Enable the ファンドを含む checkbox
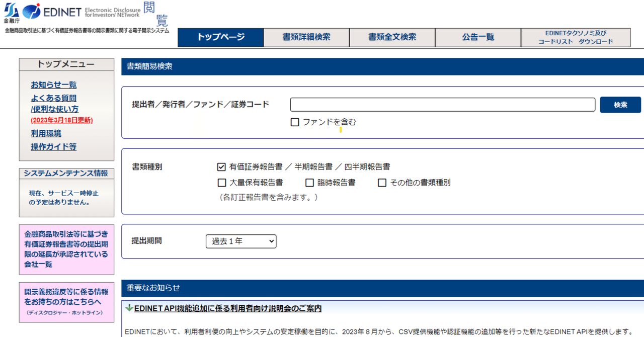This screenshot has width=644, height=337. 294,122
